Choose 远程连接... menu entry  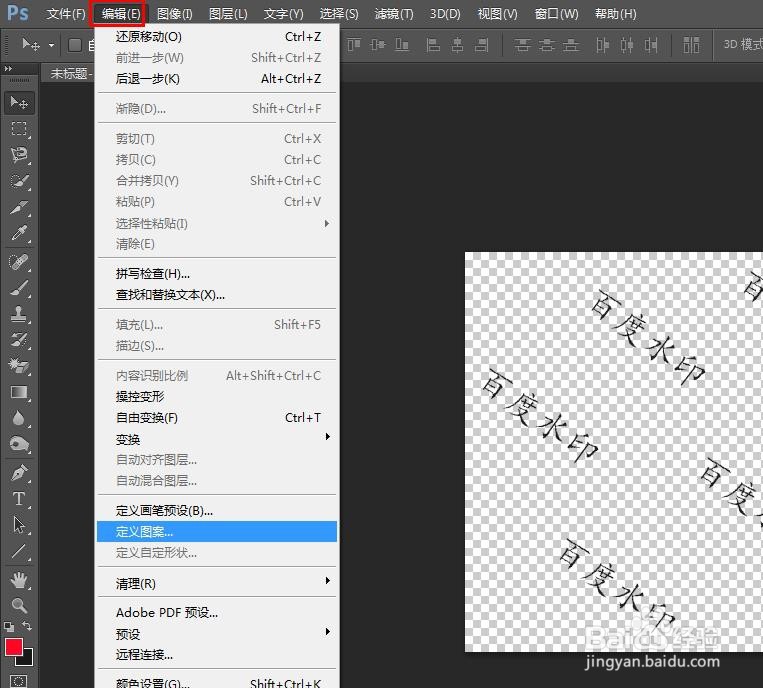coord(217,655)
